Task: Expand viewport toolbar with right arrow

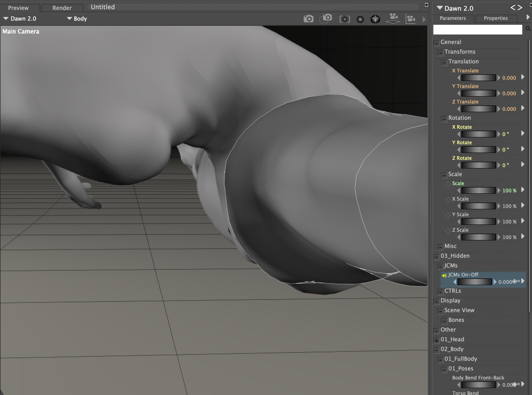Action: coord(424,19)
